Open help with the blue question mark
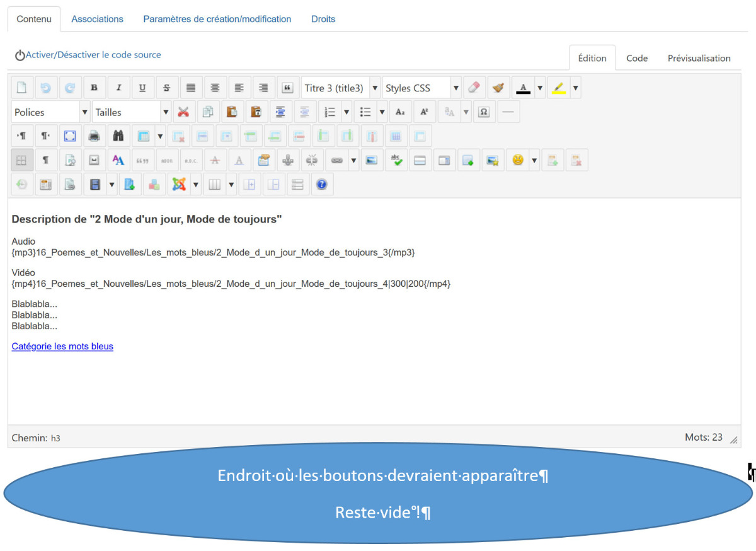The width and height of the screenshot is (756, 551). (322, 184)
